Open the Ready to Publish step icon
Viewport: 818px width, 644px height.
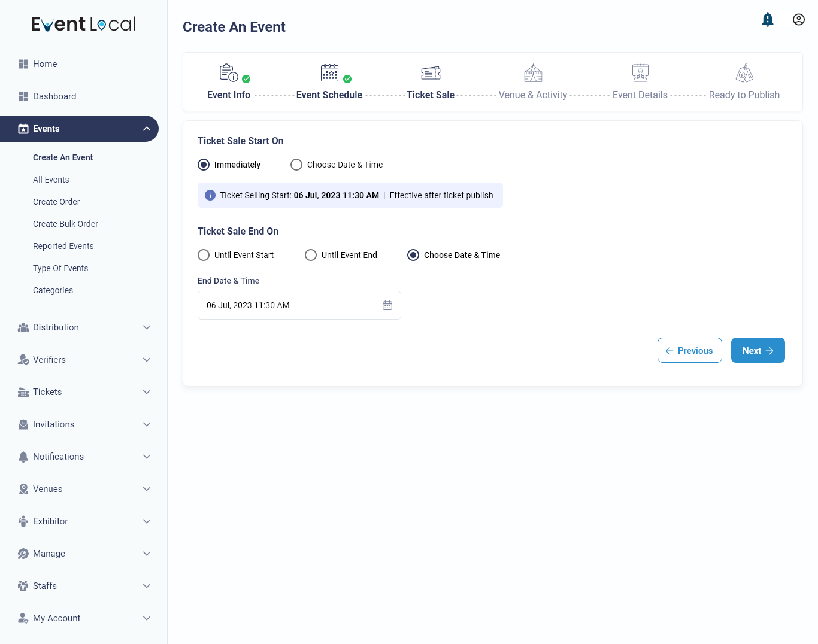click(744, 72)
